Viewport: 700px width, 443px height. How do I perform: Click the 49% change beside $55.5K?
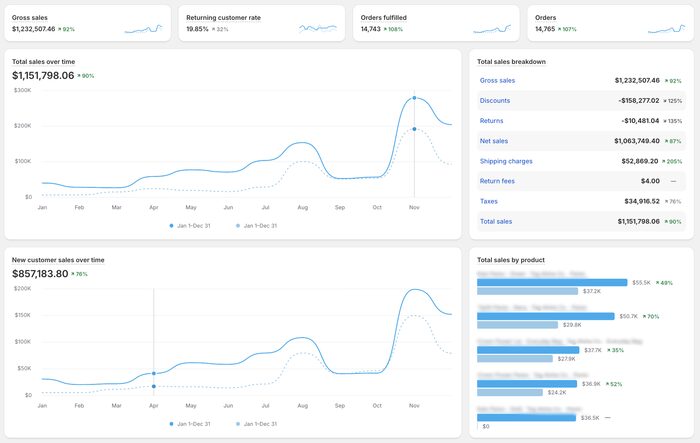664,283
